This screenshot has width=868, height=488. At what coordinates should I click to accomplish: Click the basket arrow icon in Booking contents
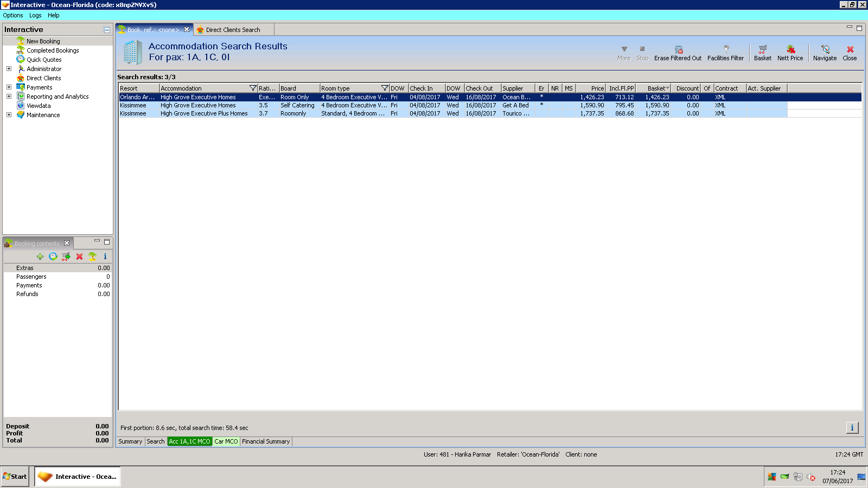[x=66, y=256]
